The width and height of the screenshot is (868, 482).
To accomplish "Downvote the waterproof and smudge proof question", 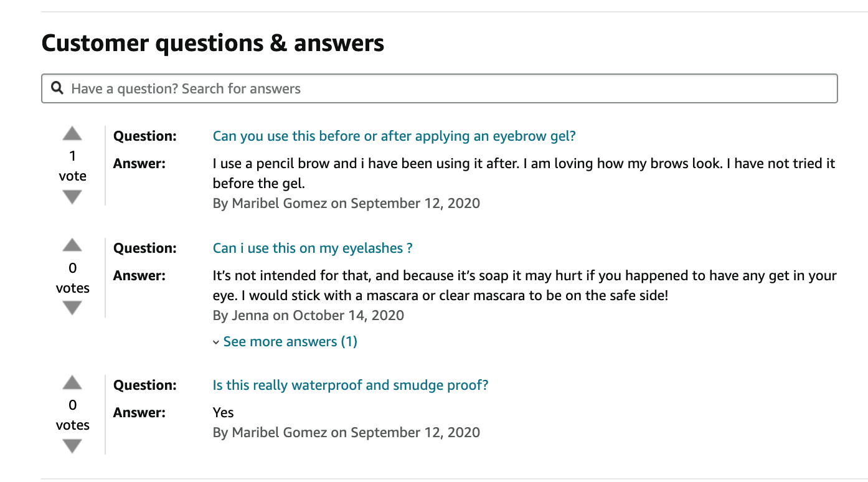I will [x=72, y=446].
